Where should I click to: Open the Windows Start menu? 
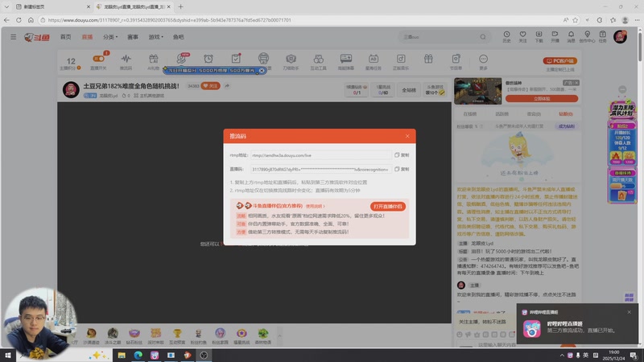coord(8,355)
